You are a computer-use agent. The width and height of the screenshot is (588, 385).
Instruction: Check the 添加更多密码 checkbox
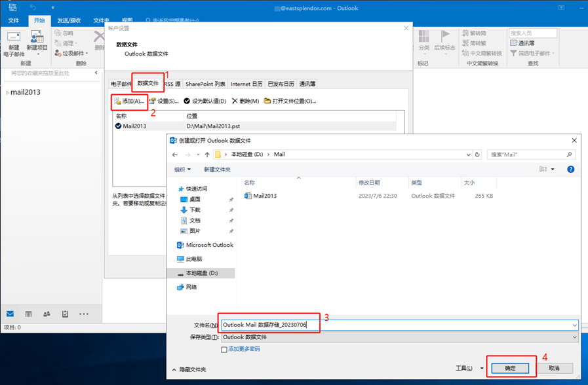[x=224, y=350]
